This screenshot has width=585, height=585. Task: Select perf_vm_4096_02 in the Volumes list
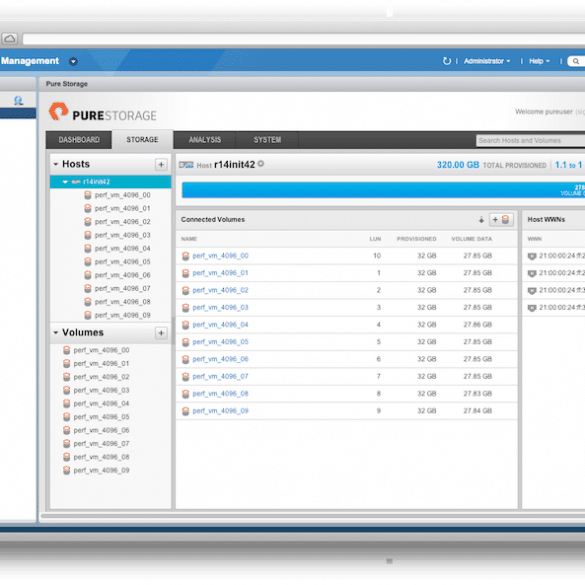[x=101, y=377]
